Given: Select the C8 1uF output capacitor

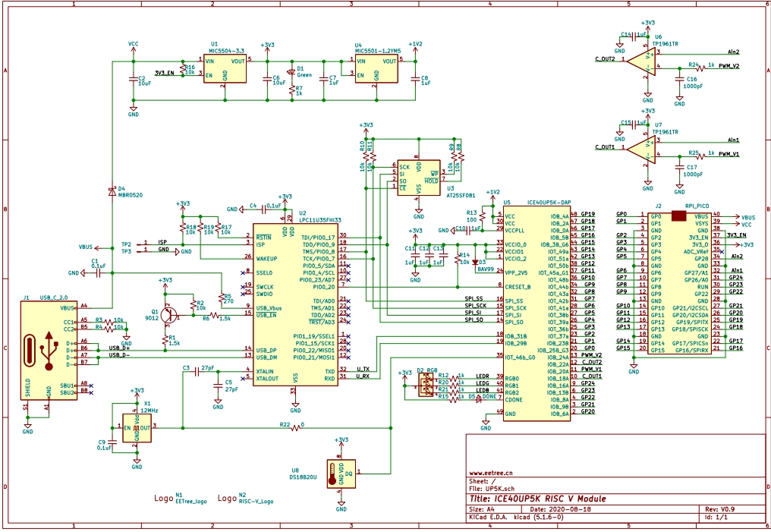Looking at the screenshot, I should [x=416, y=79].
